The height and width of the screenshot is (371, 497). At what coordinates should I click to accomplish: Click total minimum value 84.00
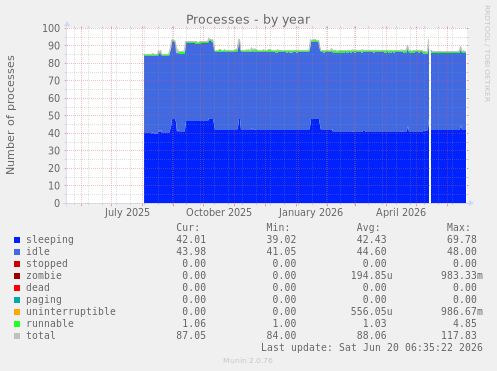pos(281,336)
